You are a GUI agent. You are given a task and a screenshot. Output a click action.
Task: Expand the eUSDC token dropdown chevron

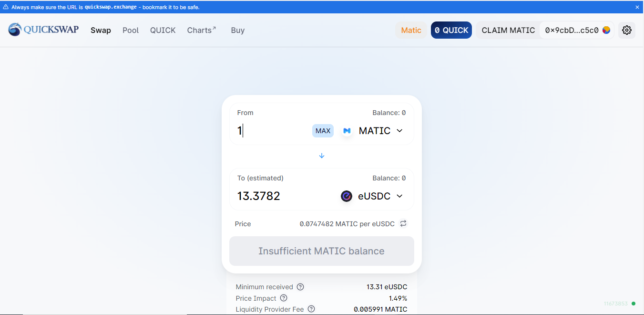click(x=399, y=196)
